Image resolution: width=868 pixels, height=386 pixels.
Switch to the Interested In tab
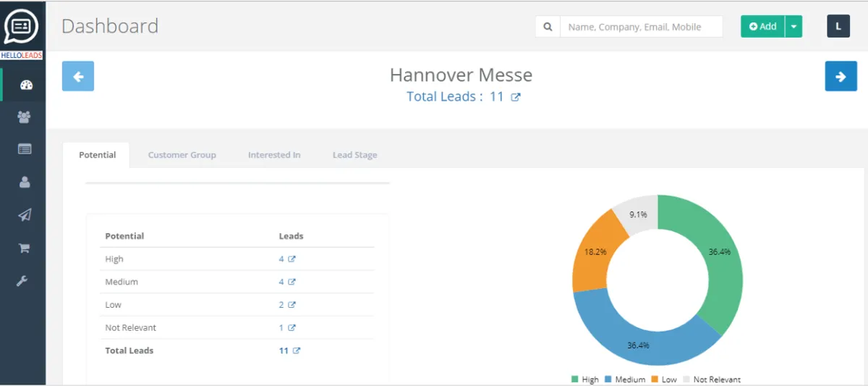tap(274, 155)
